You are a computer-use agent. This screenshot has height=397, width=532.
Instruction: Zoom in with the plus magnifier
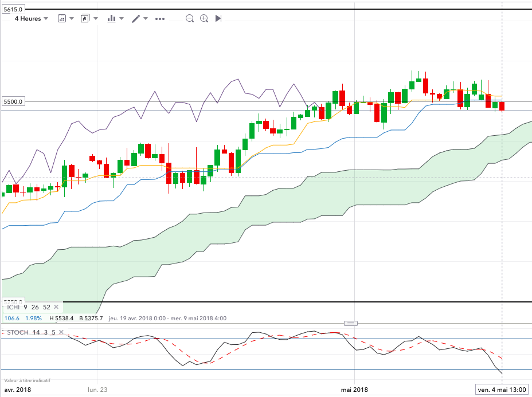click(x=204, y=18)
